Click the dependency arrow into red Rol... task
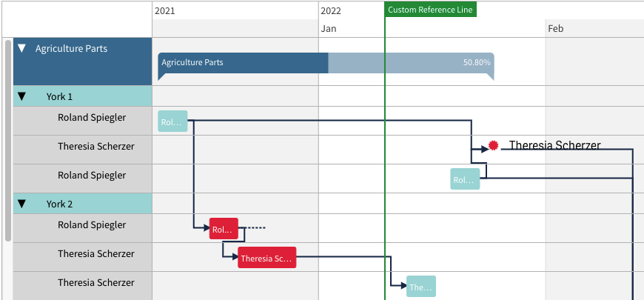The width and height of the screenshot is (644, 300). (206, 227)
